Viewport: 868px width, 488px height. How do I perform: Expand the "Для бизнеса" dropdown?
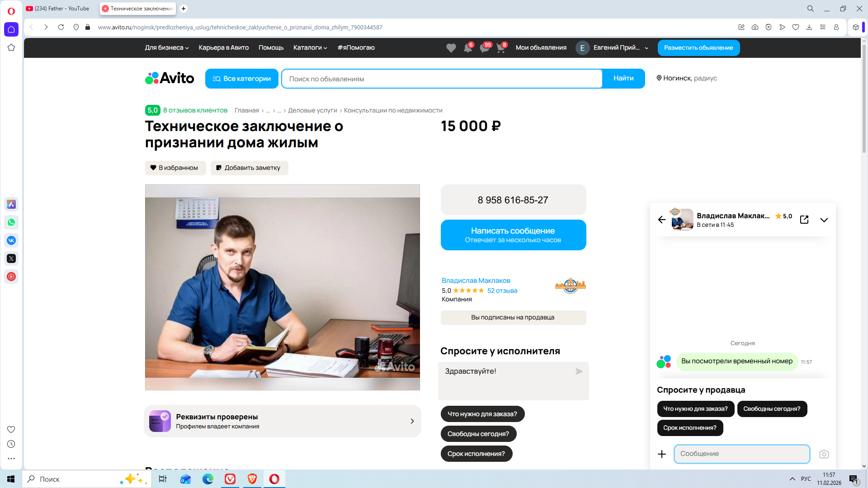click(x=166, y=47)
